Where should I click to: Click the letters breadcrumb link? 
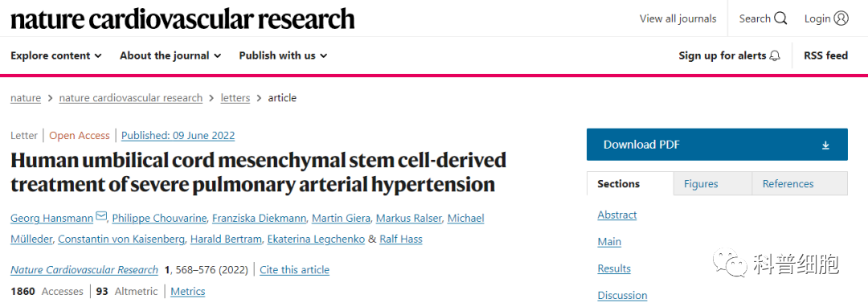click(235, 98)
